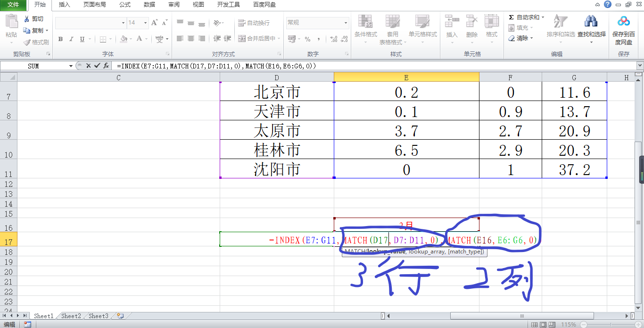Click the AutoSum sigma icon

click(512, 17)
